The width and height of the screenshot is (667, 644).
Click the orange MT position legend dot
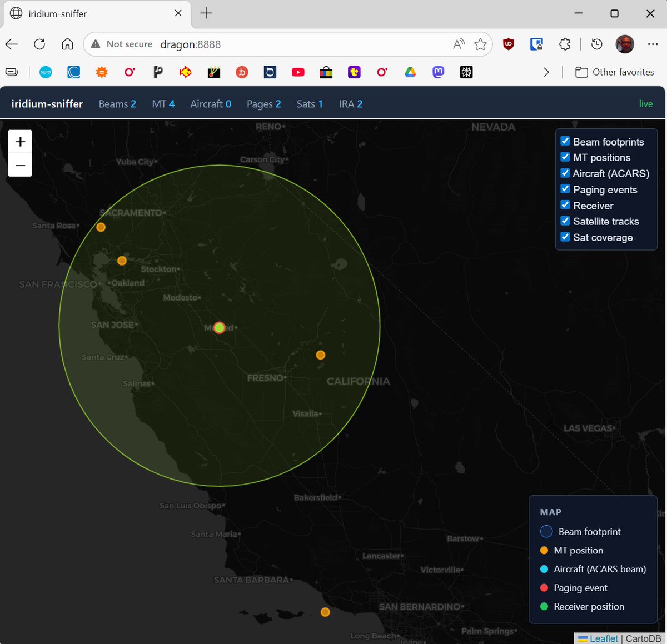point(544,551)
